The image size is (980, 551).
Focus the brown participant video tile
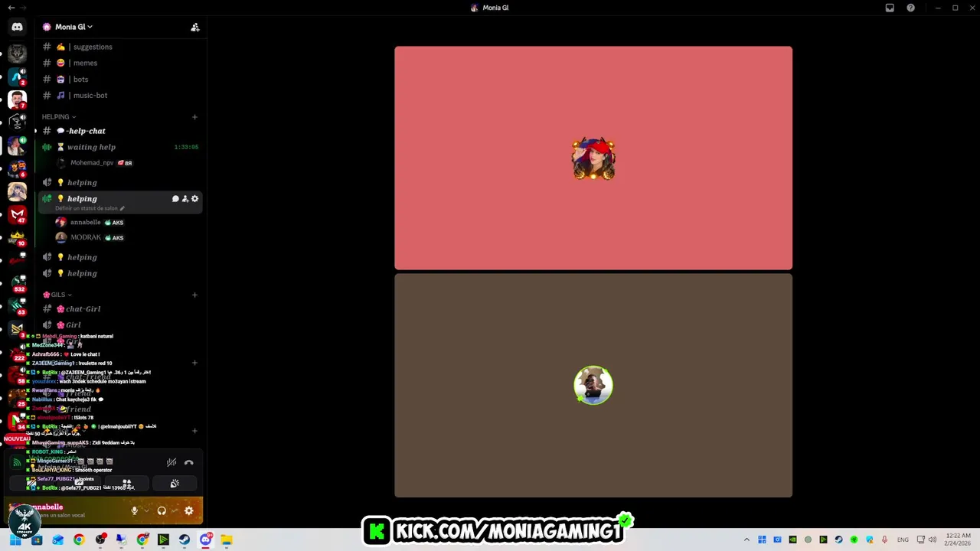click(x=593, y=386)
